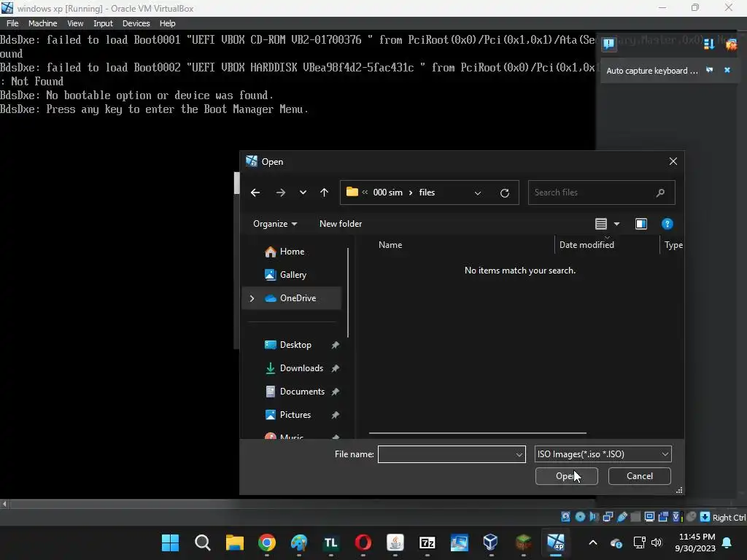The width and height of the screenshot is (747, 560).
Task: Dismiss the Auto capture keyboard notification
Action: coord(727,70)
